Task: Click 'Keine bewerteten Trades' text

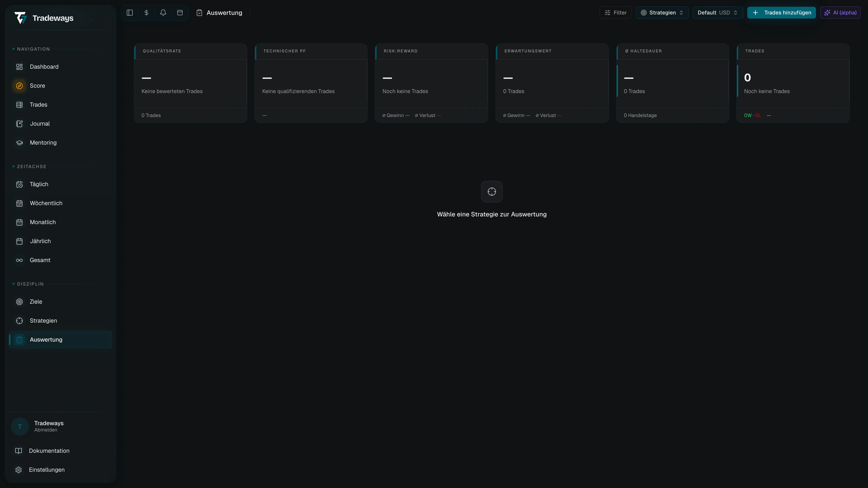Action: click(x=172, y=91)
